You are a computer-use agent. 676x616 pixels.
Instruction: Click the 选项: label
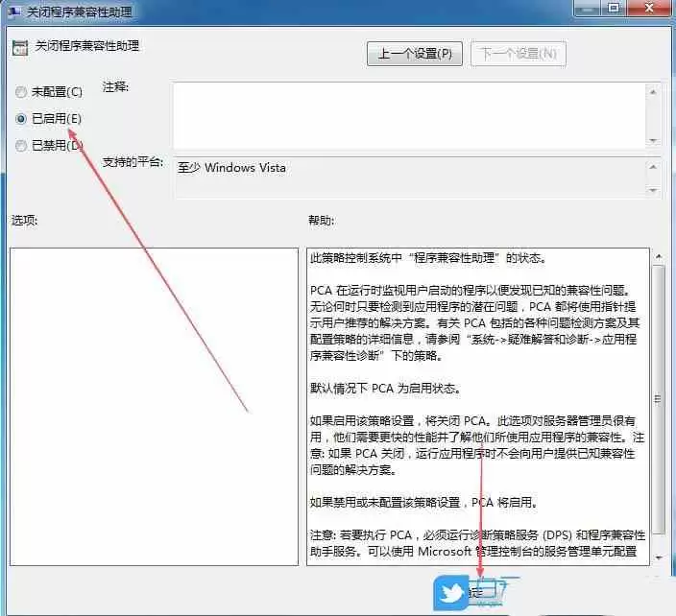pyautogui.click(x=25, y=221)
